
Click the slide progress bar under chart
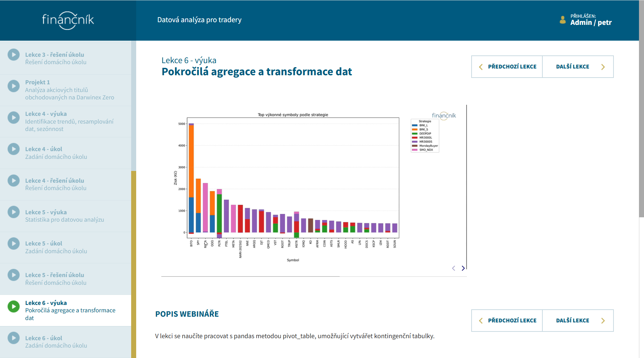(314, 276)
